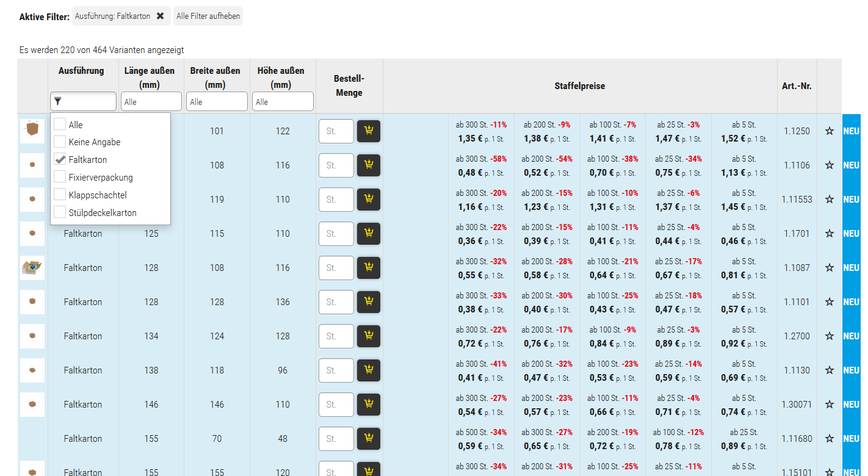Enter quantity for article 1.1101

[x=336, y=302]
